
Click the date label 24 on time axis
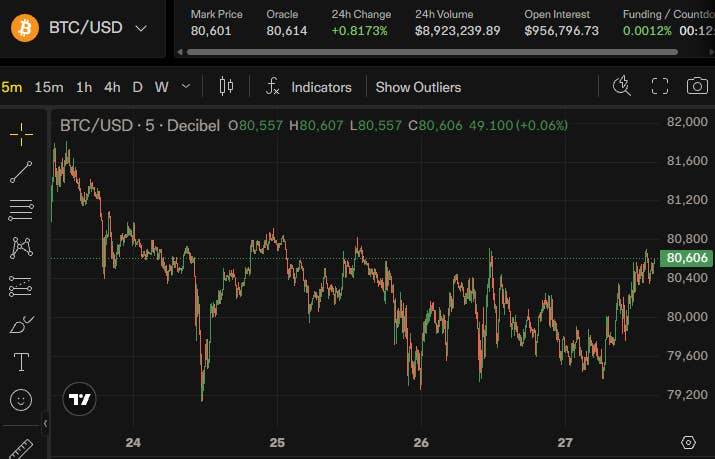[x=133, y=443]
